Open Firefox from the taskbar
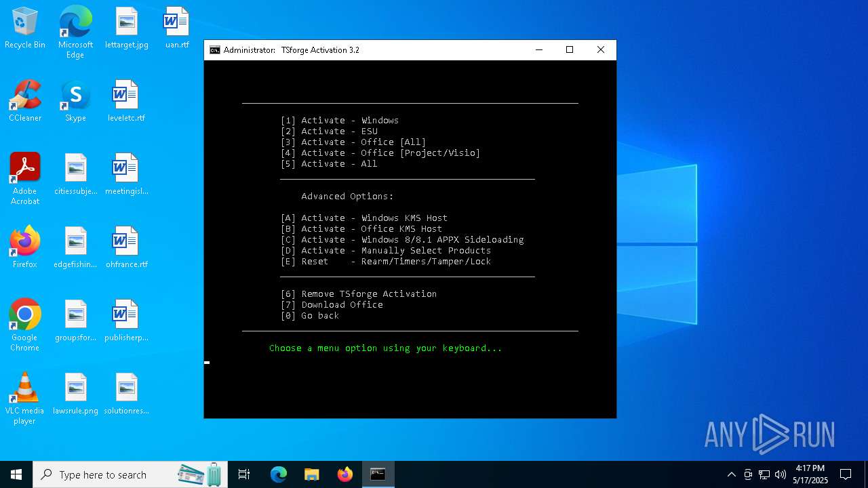 click(x=344, y=474)
